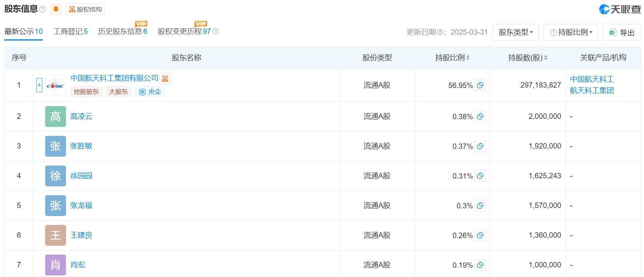Click the CASIC company logo
Viewport: 644px width, 277px height.
click(55, 85)
